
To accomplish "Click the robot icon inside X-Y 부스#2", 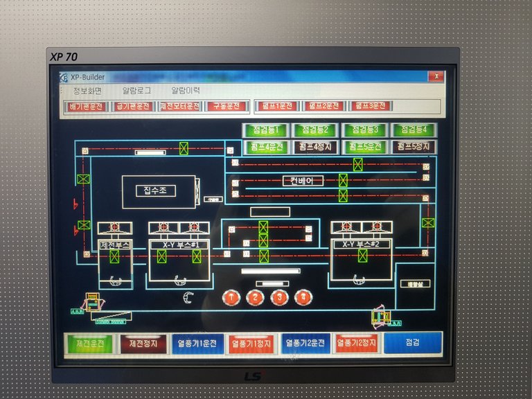I will click(359, 281).
